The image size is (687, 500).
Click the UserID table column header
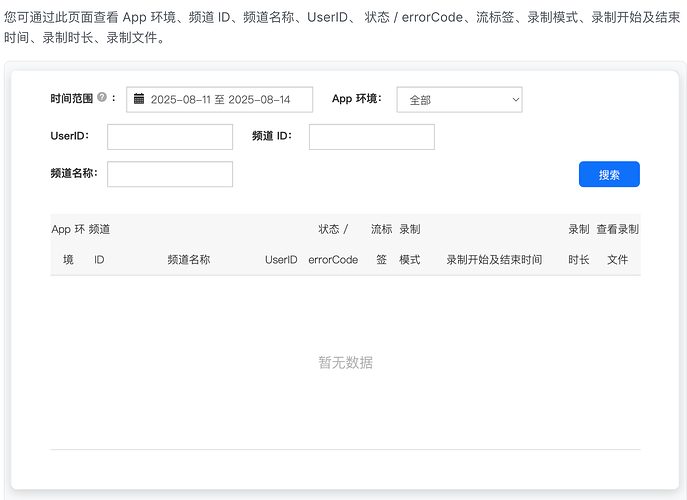281,259
